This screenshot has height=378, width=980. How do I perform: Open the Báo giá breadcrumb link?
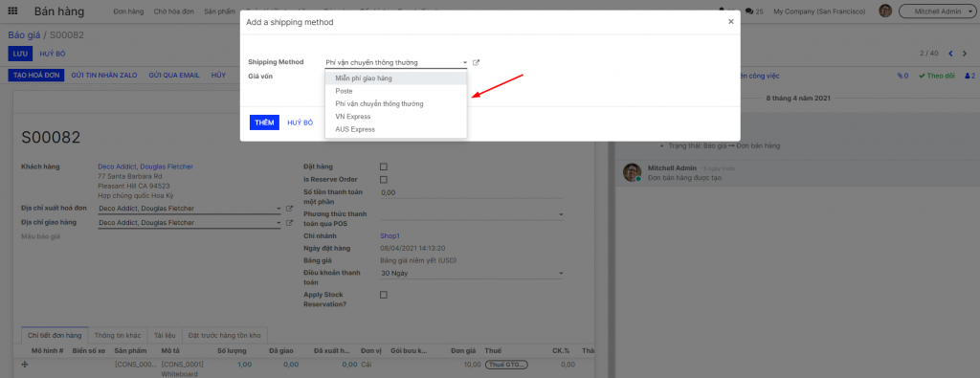[x=24, y=35]
